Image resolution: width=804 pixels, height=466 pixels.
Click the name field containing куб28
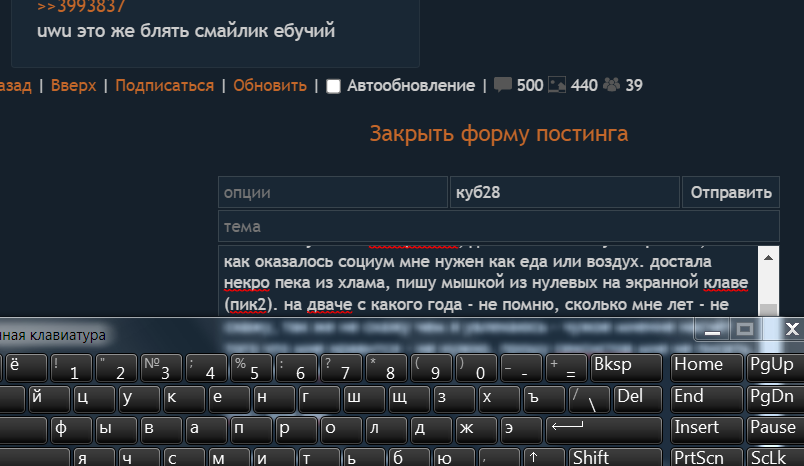pyautogui.click(x=564, y=192)
